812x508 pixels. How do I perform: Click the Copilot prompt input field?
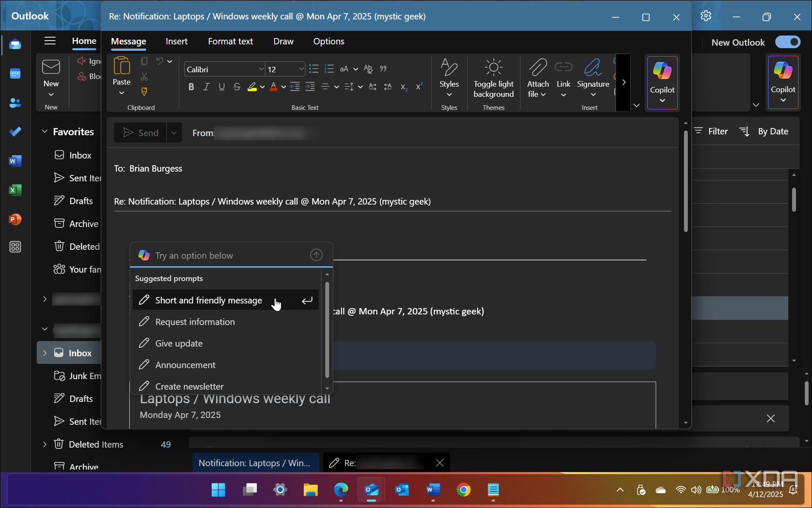(228, 255)
